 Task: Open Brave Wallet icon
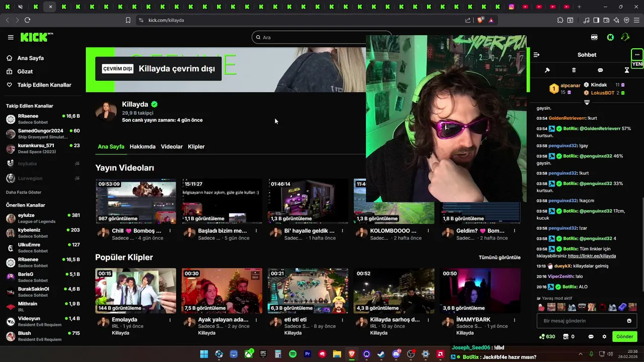(x=606, y=20)
